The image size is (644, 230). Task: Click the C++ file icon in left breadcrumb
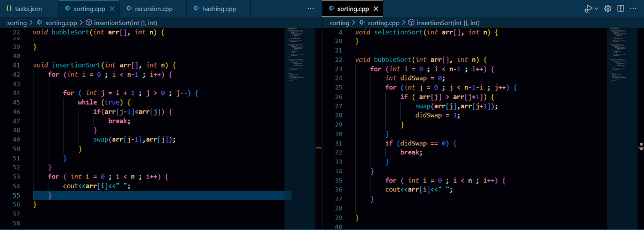[x=40, y=23]
